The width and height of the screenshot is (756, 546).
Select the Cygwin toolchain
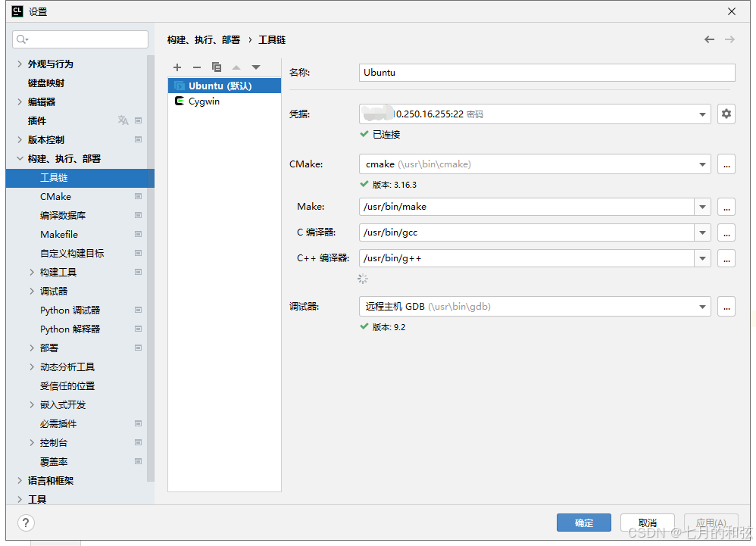click(225, 101)
